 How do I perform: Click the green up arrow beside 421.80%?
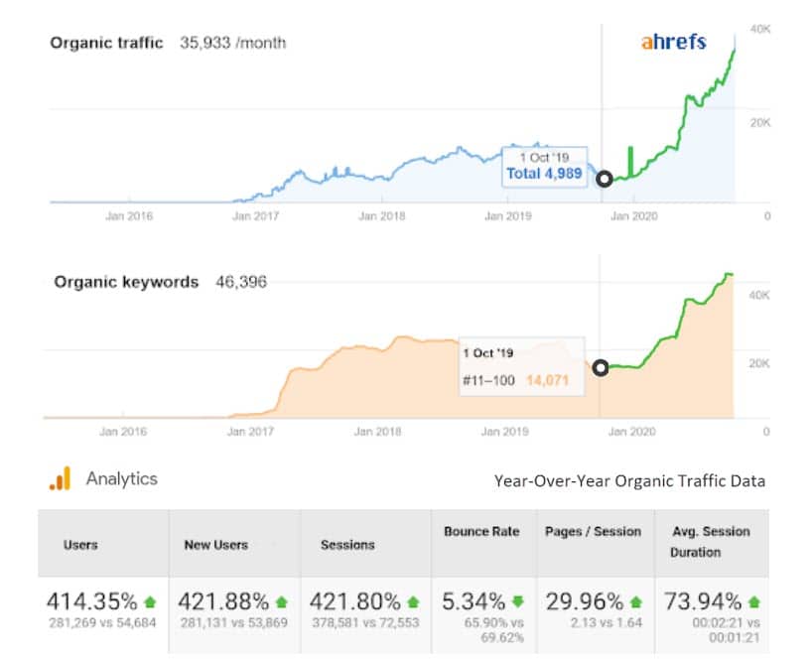pyautogui.click(x=414, y=601)
